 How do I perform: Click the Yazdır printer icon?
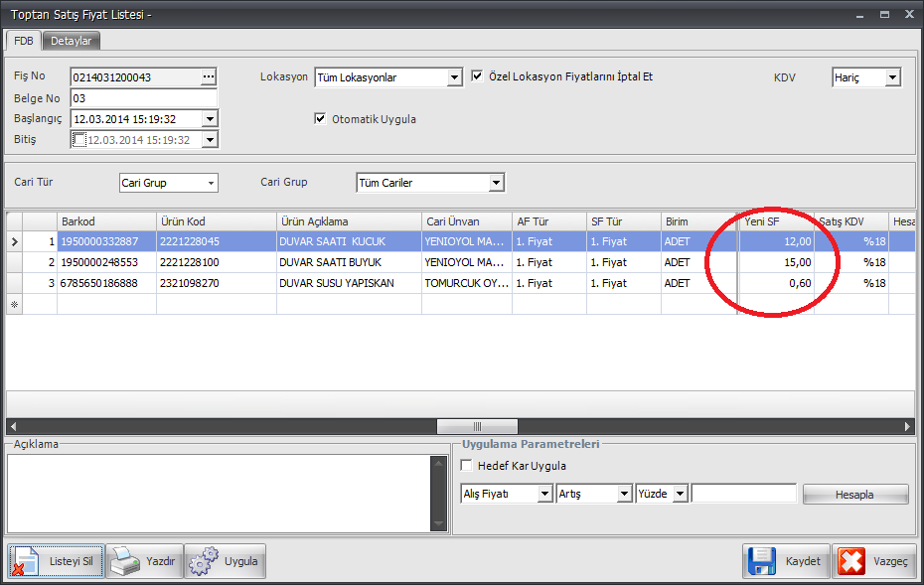(x=125, y=561)
